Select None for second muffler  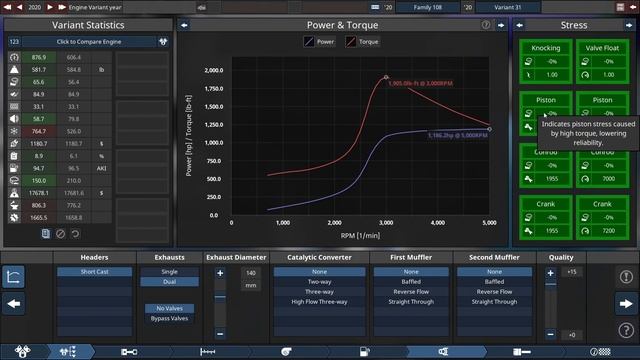(x=494, y=272)
